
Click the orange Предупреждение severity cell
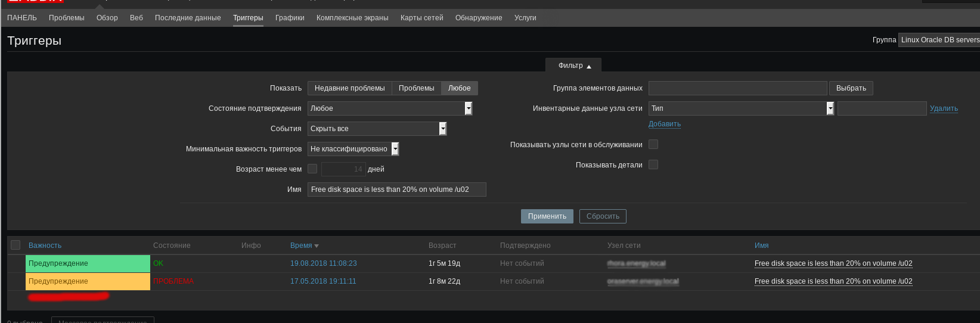pyautogui.click(x=88, y=281)
